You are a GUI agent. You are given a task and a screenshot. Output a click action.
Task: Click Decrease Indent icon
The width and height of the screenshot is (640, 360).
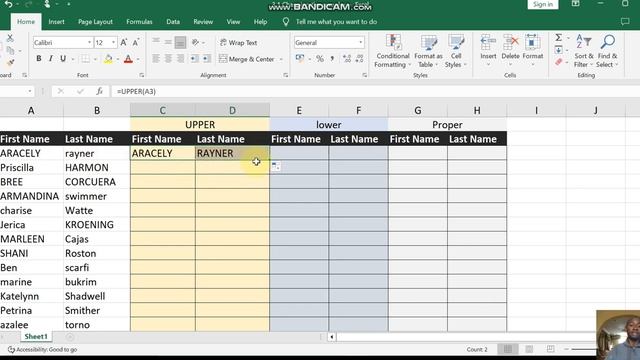tap(195, 59)
